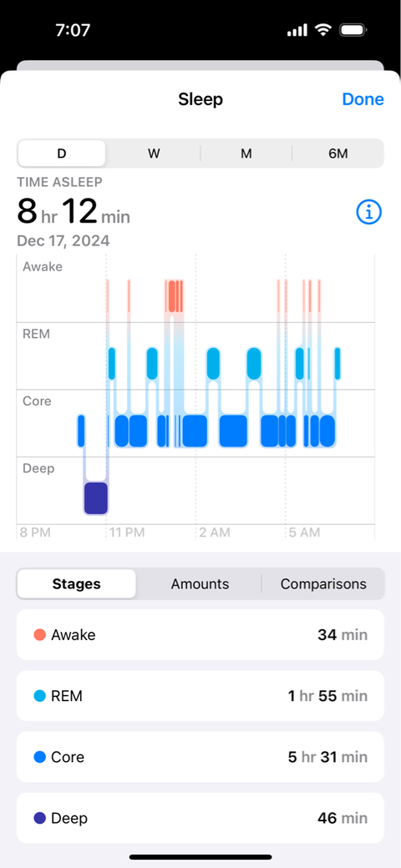
Task: Tap the battery status icon
Action: point(353,30)
